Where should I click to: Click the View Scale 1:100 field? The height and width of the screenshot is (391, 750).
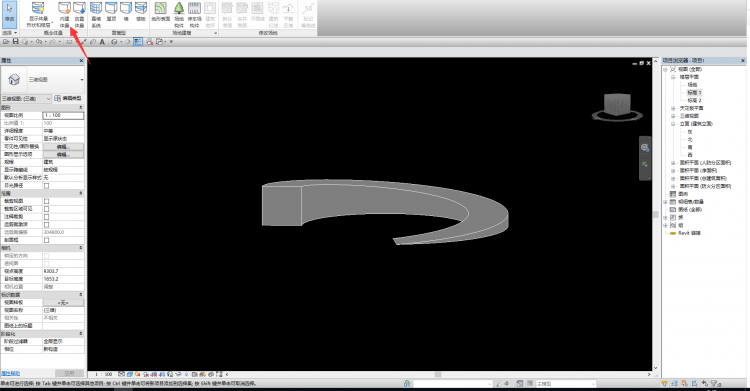[x=63, y=115]
